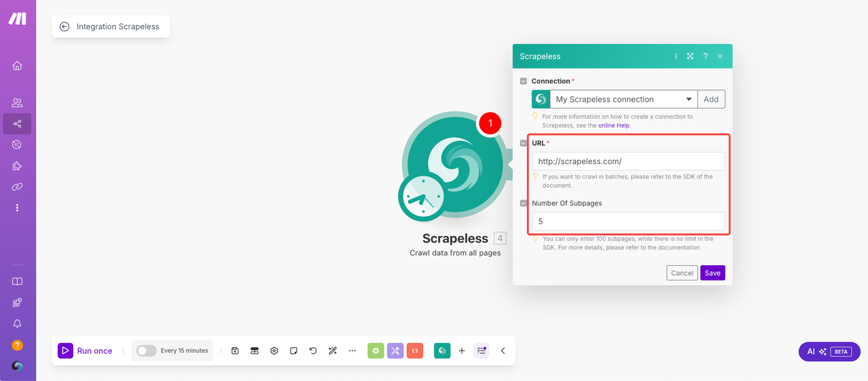
Task: Add a favorite with the plus icon
Action: coord(462,350)
